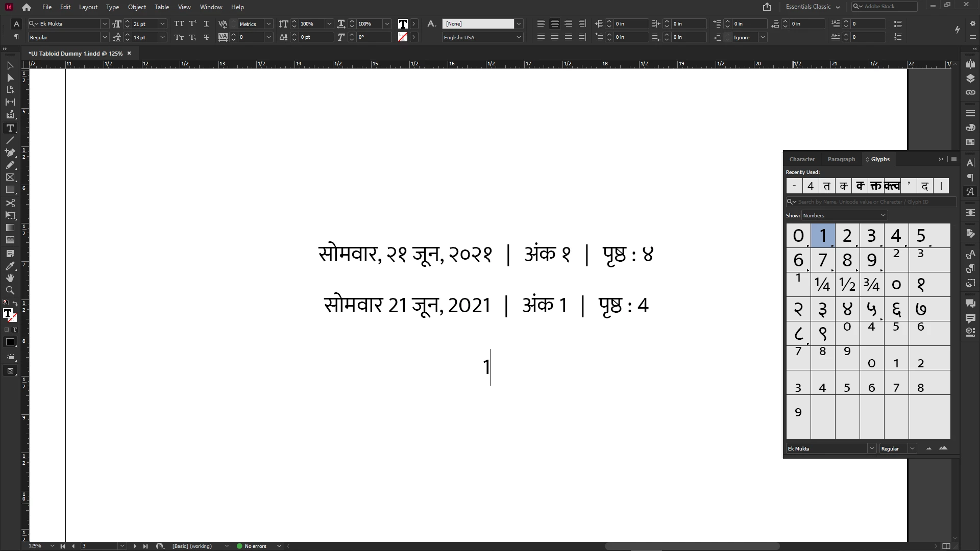Select the Pen tool
The image size is (980, 551).
click(10, 153)
